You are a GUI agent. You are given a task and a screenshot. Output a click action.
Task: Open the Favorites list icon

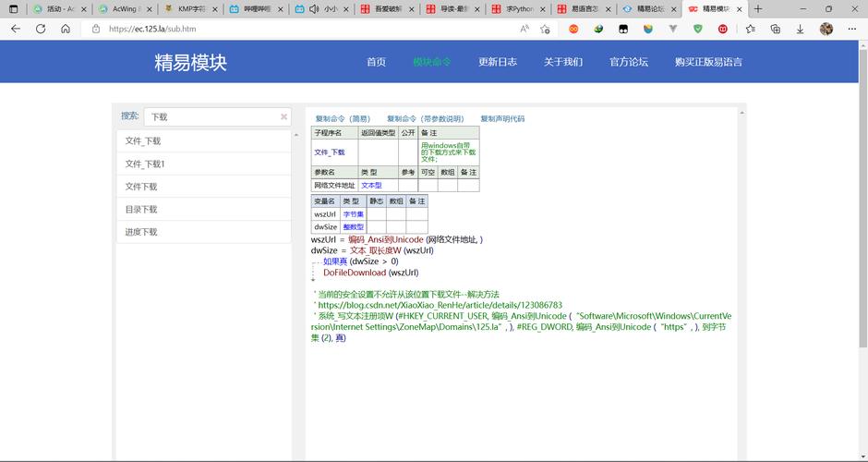tap(750, 29)
